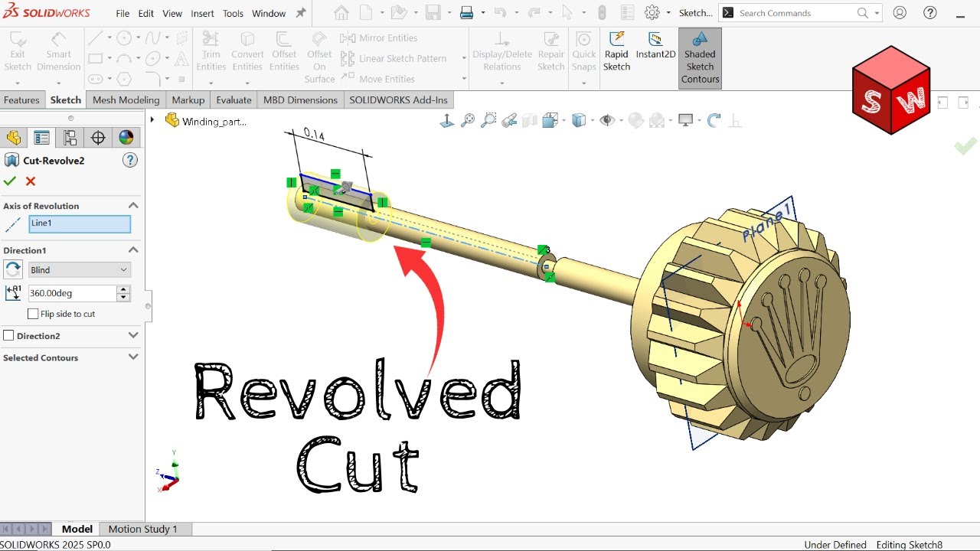Expand Selected Contours section
This screenshot has width=980, height=551.
133,357
